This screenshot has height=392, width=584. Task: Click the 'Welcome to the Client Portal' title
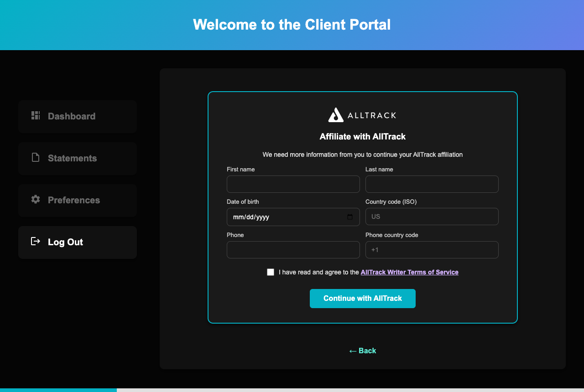pos(292,25)
